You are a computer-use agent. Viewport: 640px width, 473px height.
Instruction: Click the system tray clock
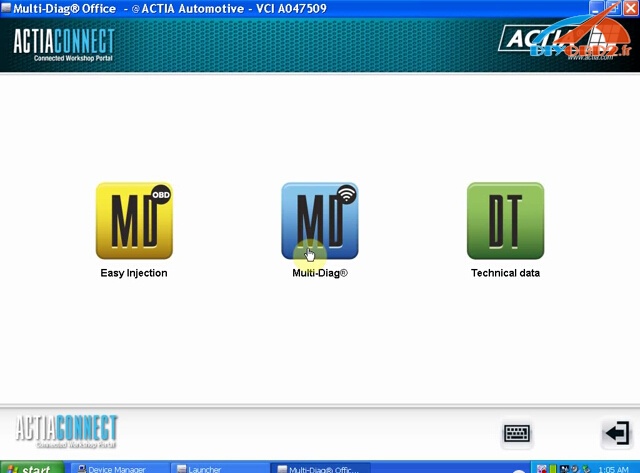click(x=617, y=468)
